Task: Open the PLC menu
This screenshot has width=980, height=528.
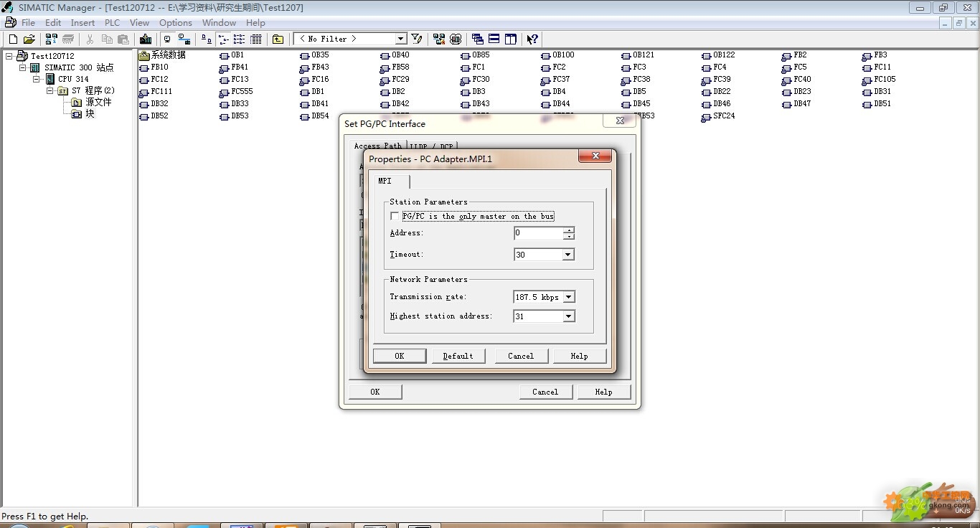Action: [x=112, y=23]
